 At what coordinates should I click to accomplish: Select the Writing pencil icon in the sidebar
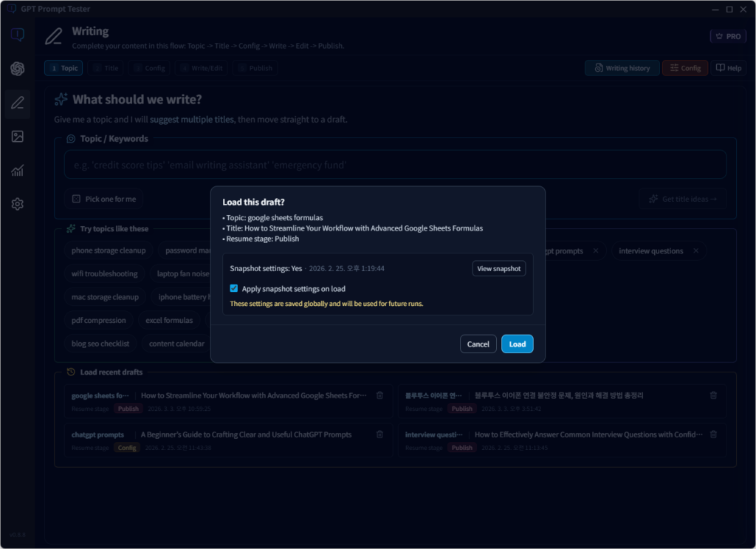click(17, 103)
